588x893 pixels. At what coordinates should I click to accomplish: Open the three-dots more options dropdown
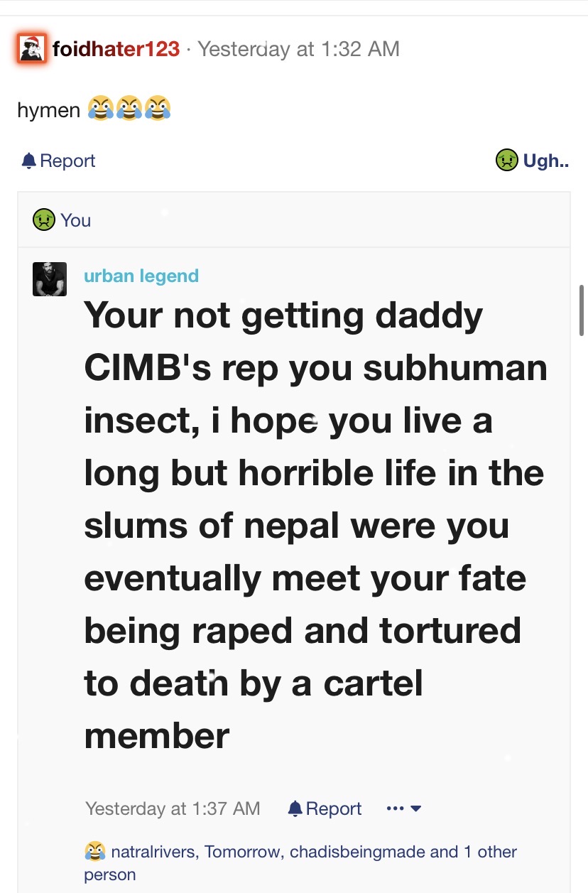coord(404,808)
